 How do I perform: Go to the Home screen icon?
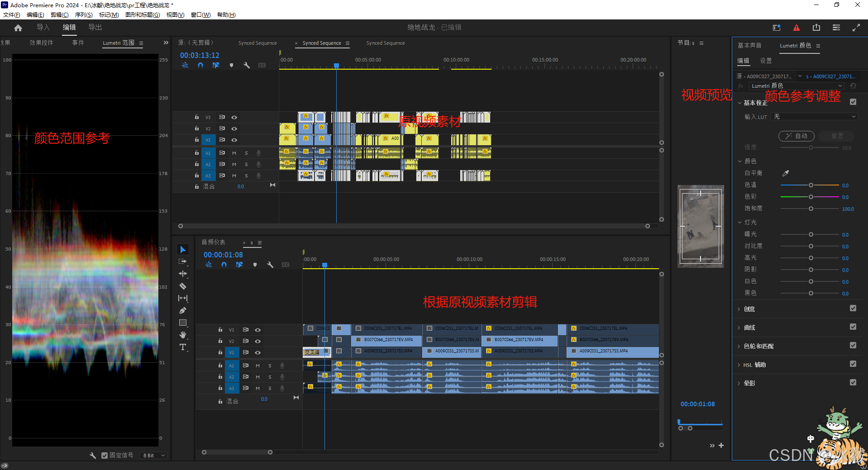[18, 28]
